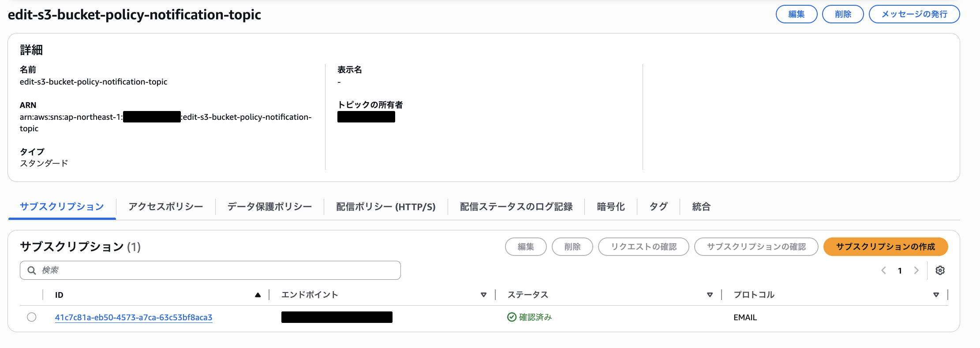Open subscription ID 41c7c81a link
980x348 pixels.
pos(134,317)
